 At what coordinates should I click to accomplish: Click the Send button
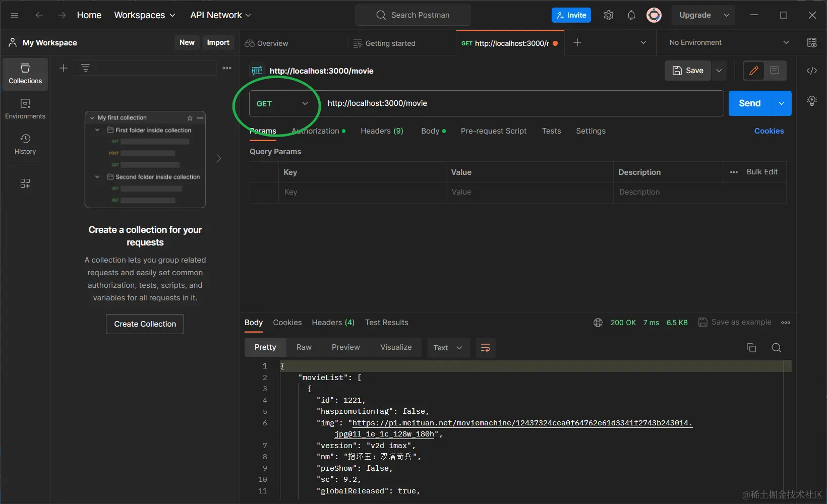(x=750, y=103)
